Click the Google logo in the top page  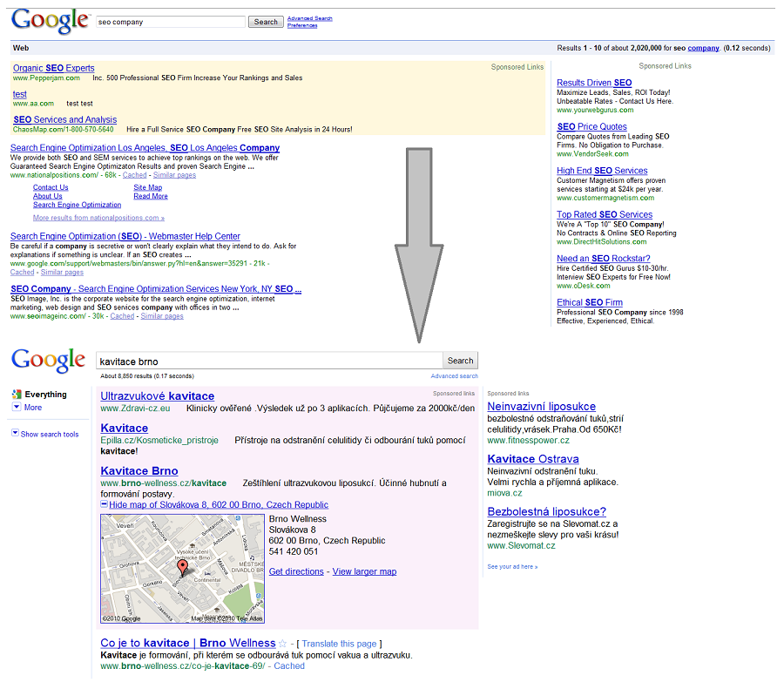50,22
